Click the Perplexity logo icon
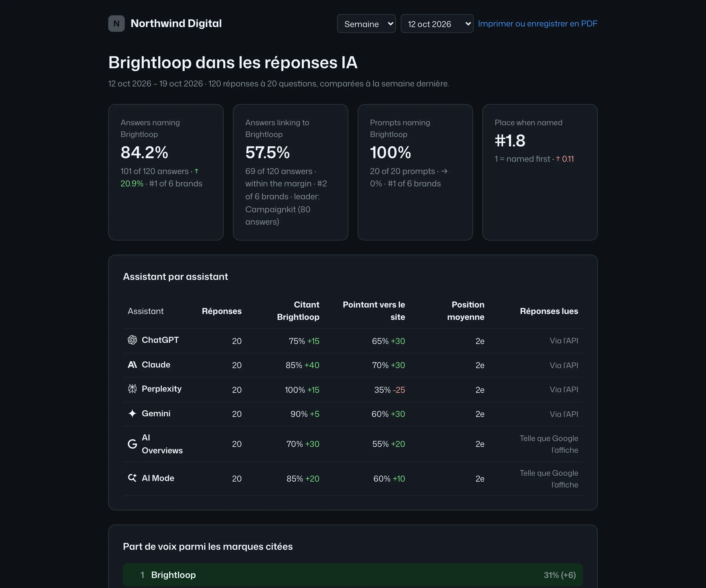Screen dimensions: 706x588 tap(132, 389)
